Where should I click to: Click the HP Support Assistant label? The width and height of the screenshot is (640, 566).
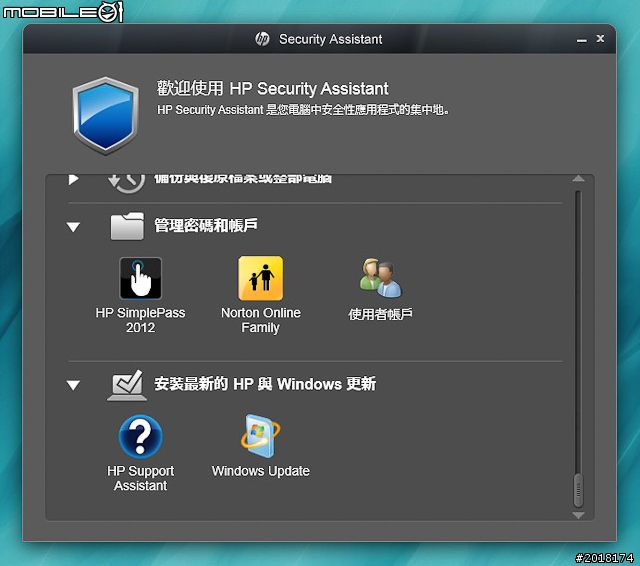140,478
